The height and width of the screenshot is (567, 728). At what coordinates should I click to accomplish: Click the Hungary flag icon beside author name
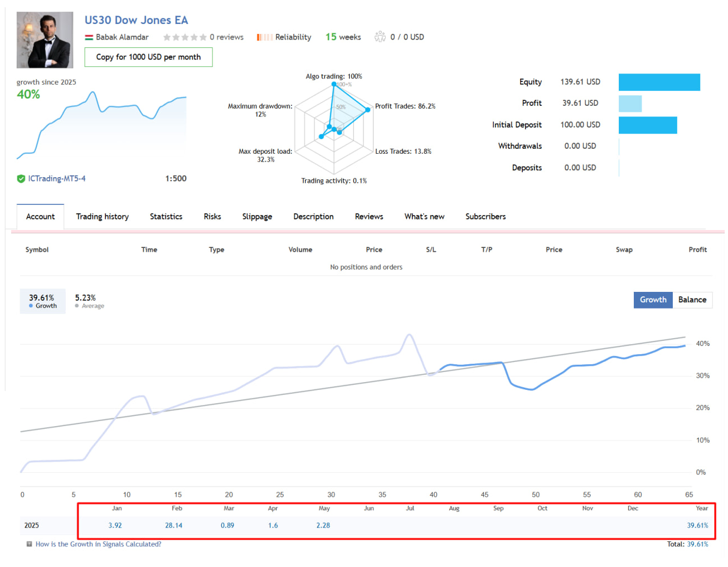coord(89,37)
